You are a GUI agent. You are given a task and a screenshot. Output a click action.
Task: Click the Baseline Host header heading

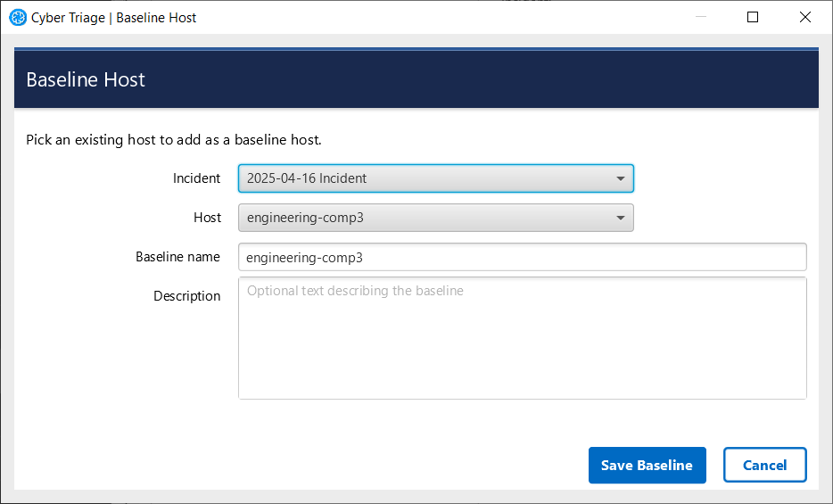click(86, 79)
